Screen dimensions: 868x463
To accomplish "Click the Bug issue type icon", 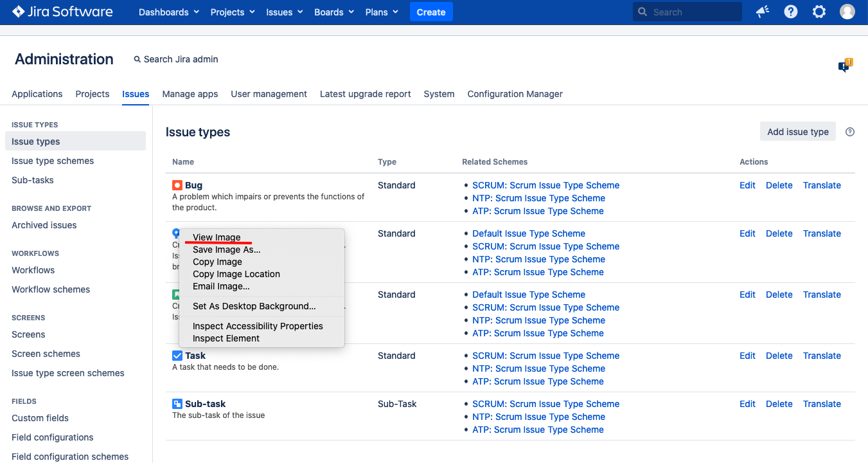I will click(177, 185).
